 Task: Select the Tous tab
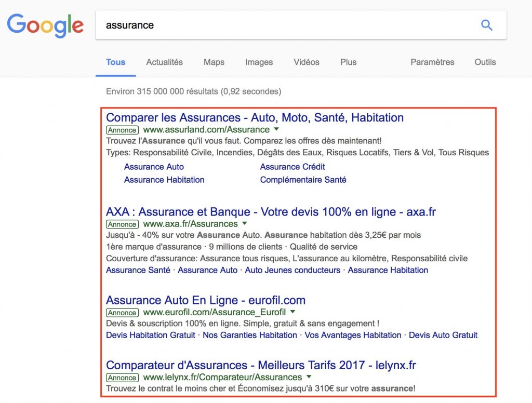[x=116, y=62]
